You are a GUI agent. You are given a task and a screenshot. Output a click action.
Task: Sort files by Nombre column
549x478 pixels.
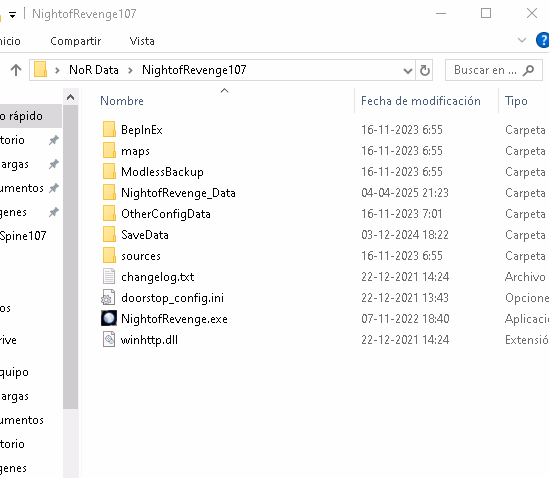point(122,101)
